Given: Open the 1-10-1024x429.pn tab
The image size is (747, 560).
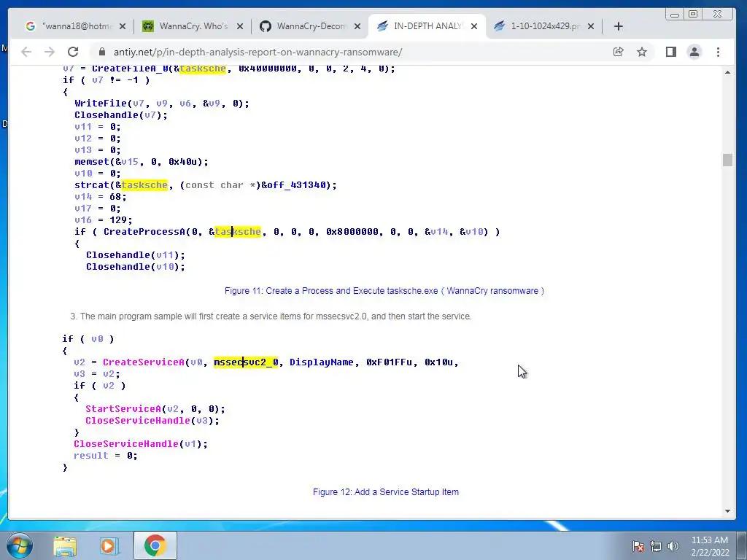Looking at the screenshot, I should pyautogui.click(x=544, y=26).
